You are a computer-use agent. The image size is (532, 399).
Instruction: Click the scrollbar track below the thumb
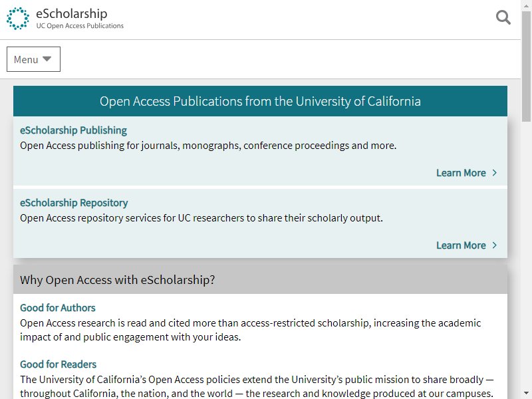(527, 255)
